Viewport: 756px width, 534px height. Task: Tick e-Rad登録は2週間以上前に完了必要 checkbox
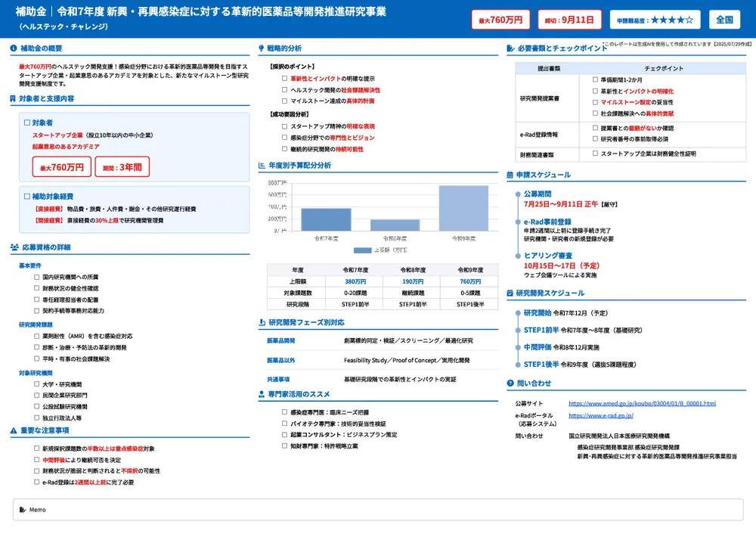(36, 482)
